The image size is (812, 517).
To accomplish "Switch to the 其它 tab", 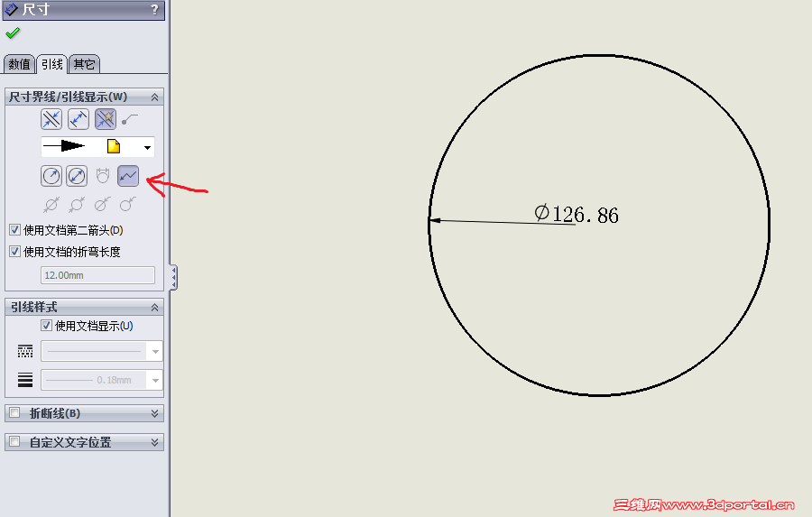I will (84, 64).
